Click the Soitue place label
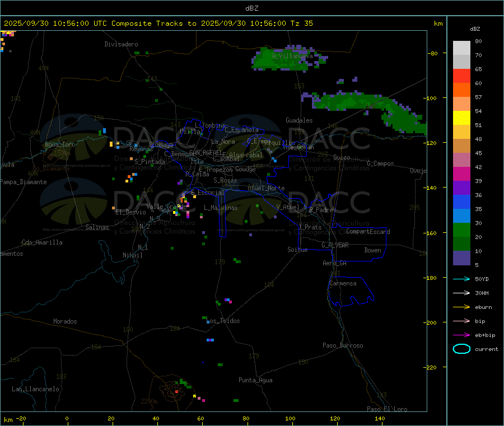 [x=297, y=250]
